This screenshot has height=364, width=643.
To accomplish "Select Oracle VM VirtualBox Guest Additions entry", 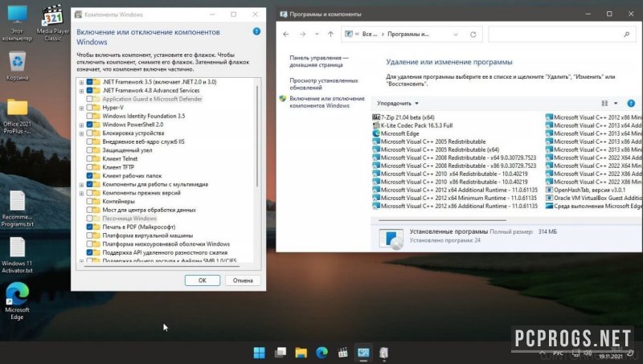I will coord(594,198).
